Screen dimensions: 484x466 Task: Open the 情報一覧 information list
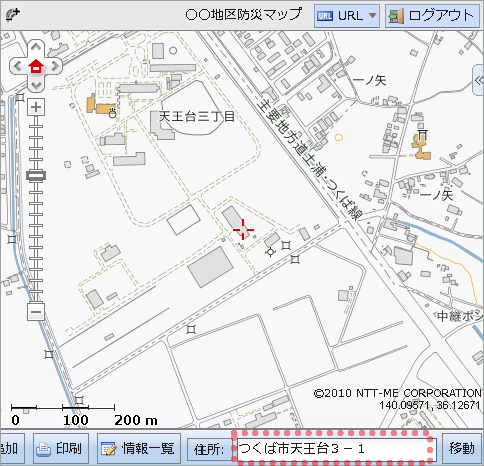click(139, 449)
